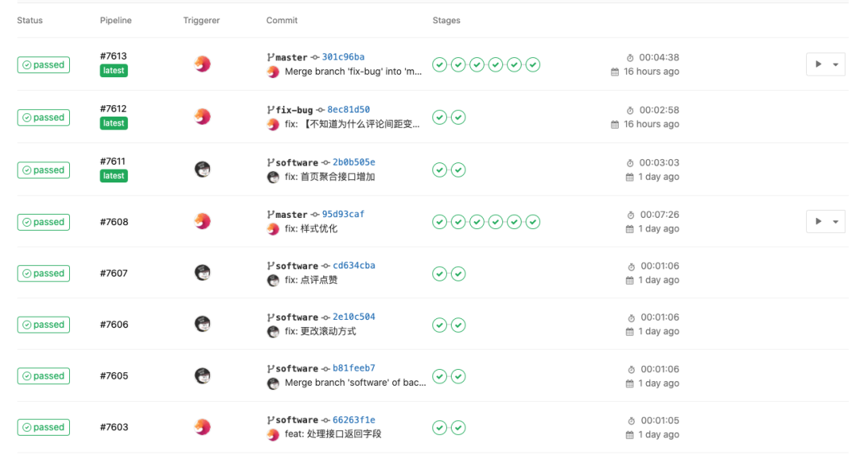Open triggerer avatar for pipeline #7605
The width and height of the screenshot is (868, 463).
coord(203,375)
